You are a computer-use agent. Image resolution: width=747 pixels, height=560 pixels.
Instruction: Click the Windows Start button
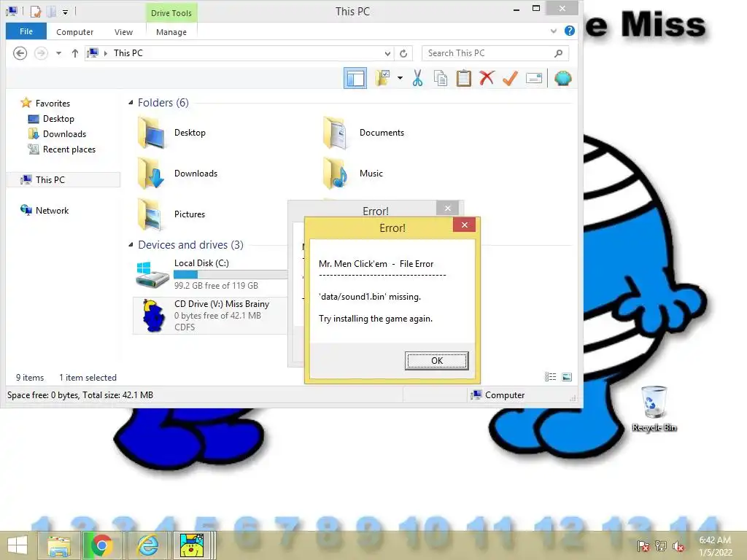(x=18, y=545)
